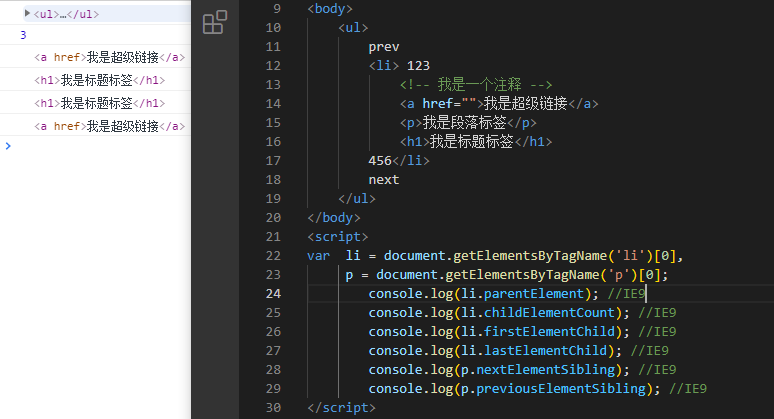Click the word prev on line 11

(384, 47)
